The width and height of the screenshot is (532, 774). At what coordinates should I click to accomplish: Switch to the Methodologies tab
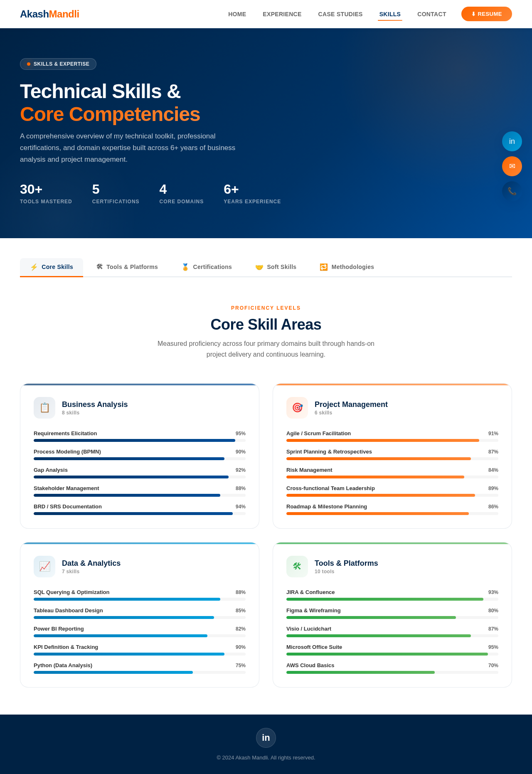(x=347, y=267)
